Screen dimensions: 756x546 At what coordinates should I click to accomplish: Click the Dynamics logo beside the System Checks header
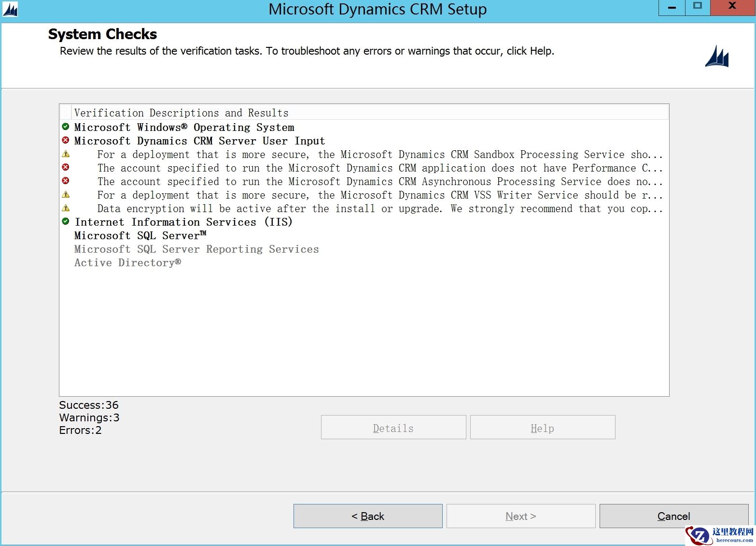point(717,57)
